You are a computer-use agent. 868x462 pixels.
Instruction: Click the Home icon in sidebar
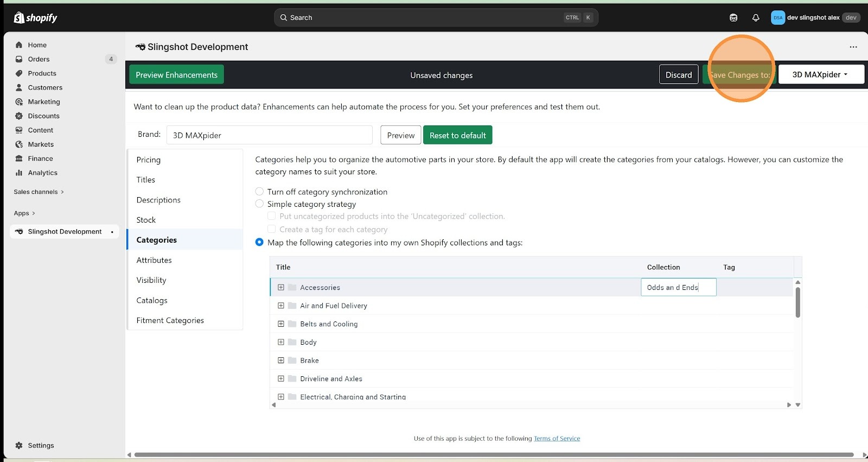[19, 45]
